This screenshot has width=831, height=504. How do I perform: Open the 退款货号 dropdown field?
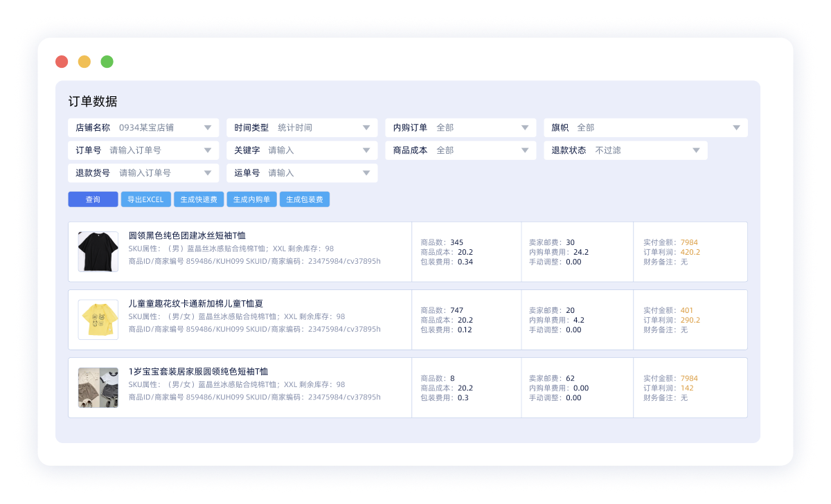coord(143,173)
